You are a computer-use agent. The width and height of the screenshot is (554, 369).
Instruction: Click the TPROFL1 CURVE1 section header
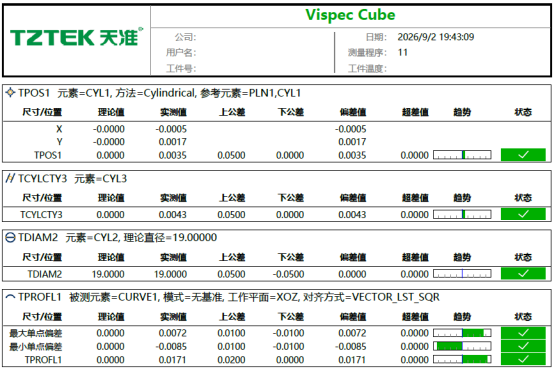(229, 297)
